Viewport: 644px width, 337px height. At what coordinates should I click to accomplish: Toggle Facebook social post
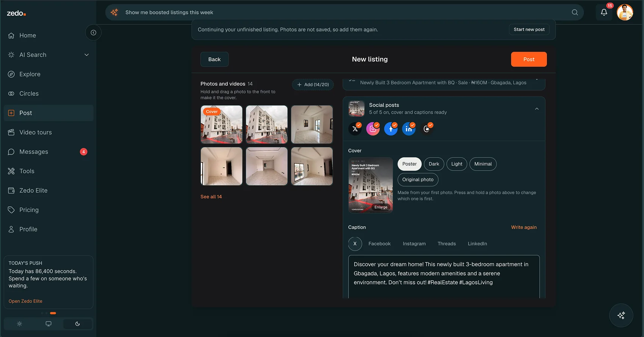(x=391, y=129)
